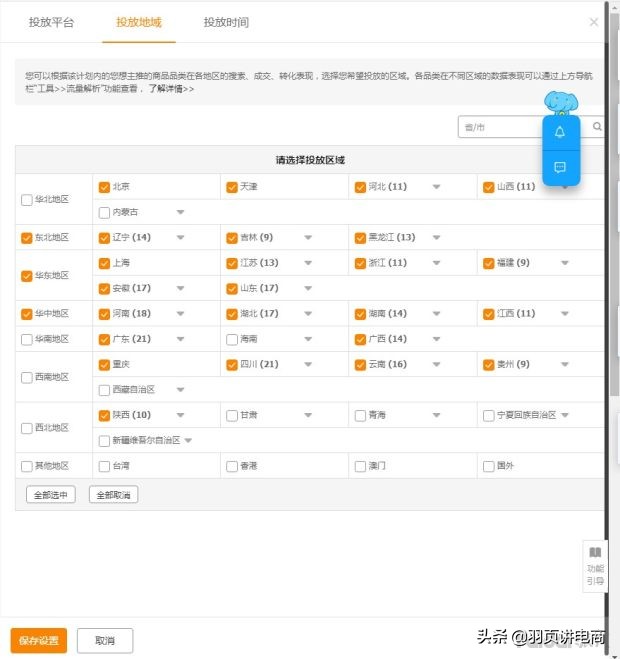
Task: Toggle the 华南地区 checkbox
Action: coord(26,339)
